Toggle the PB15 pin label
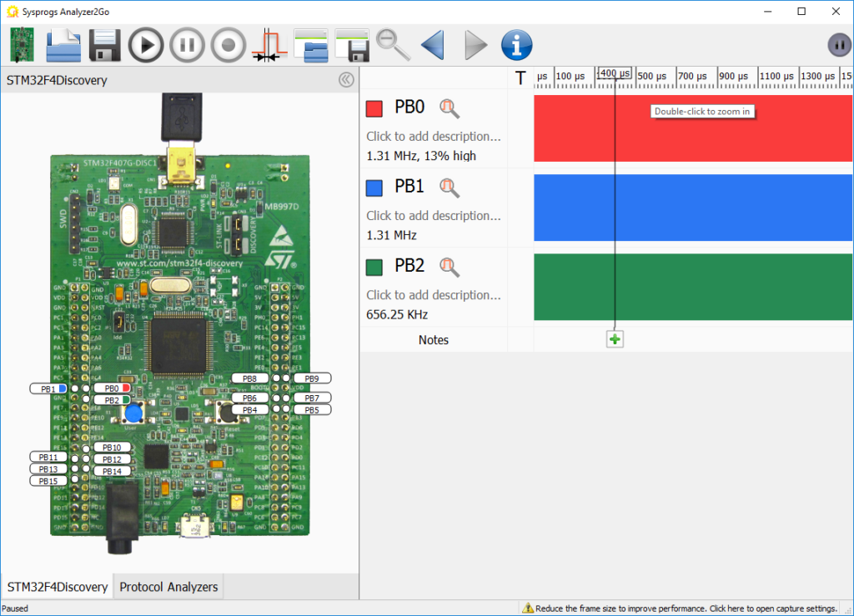Screen dimensions: 854x616 48,480
